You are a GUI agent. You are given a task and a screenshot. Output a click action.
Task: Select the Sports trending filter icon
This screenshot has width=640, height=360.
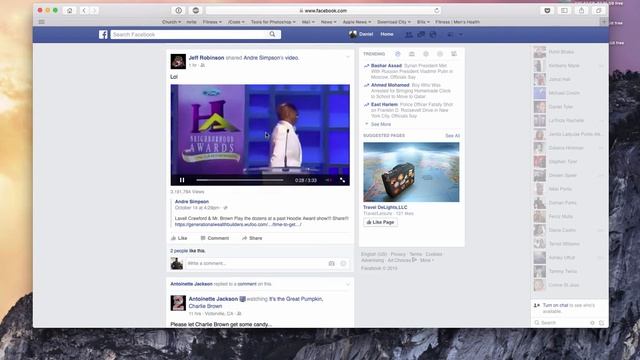440,54
